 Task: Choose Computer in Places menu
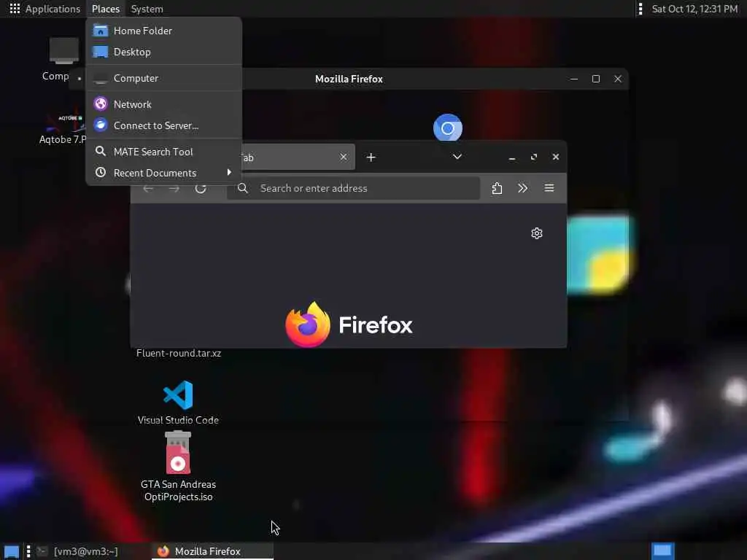(164, 78)
